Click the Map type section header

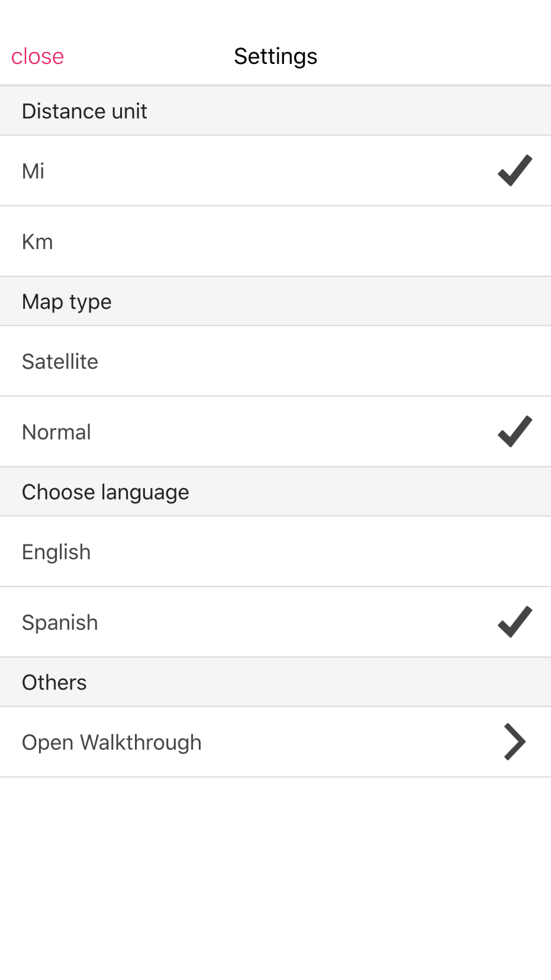click(66, 302)
